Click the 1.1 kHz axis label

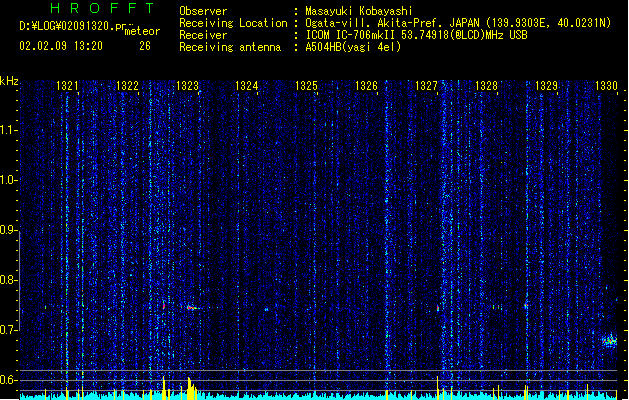click(8, 130)
